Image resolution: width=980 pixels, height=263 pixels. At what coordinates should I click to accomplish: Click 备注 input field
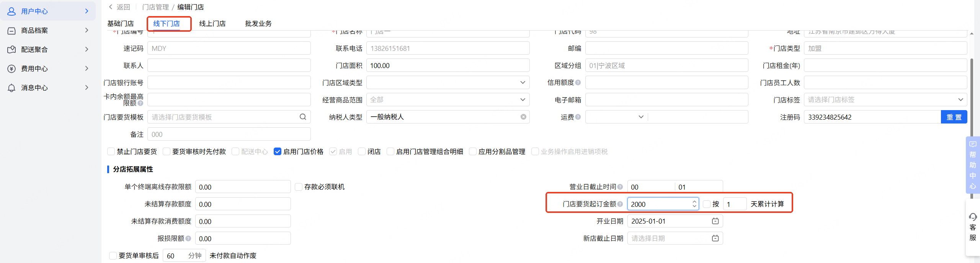[x=229, y=134]
